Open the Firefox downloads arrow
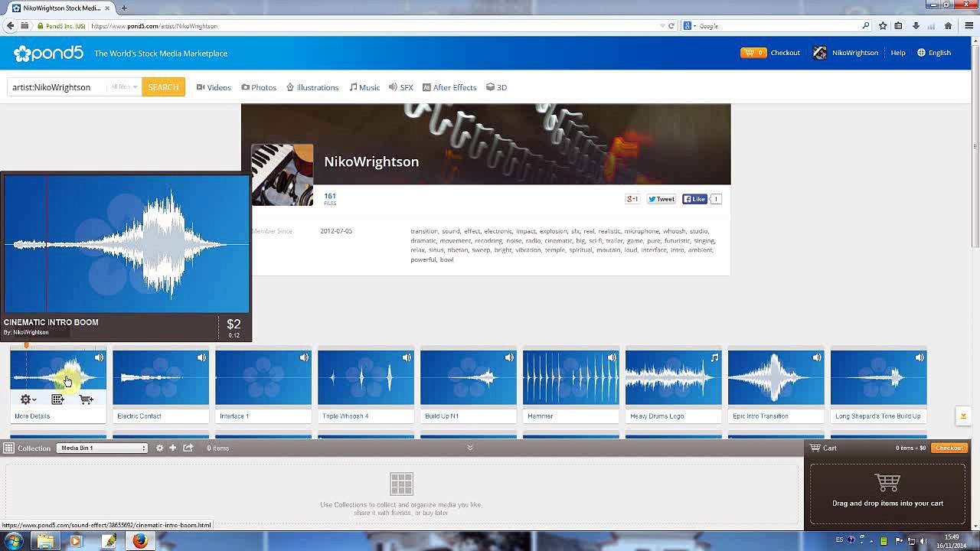 [x=916, y=25]
